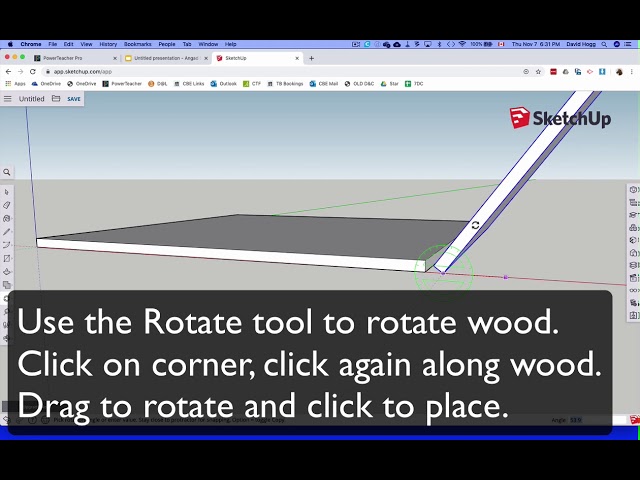Screen dimensions: 640x480
Task: Open the Window menu
Action: (208, 44)
